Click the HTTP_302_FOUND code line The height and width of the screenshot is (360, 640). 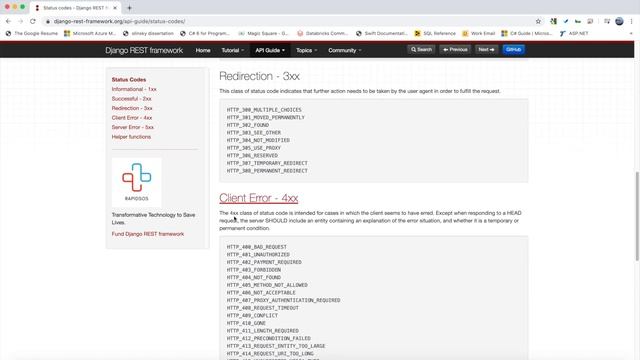[248, 125]
